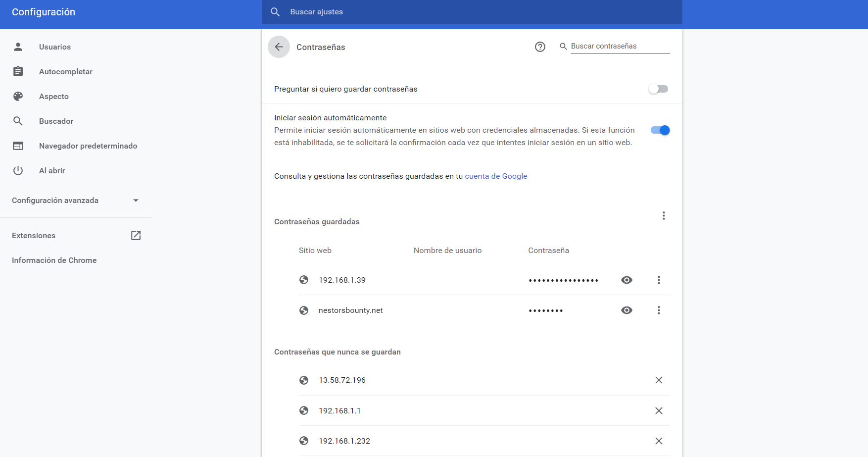Remove 192.168.1.1 from never-saved list
This screenshot has height=457, width=868.
tap(659, 410)
